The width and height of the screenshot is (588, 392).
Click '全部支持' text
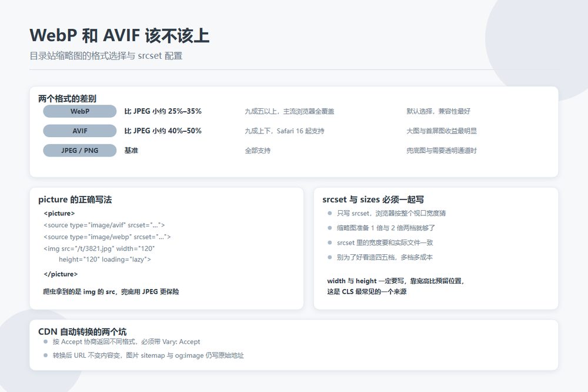coord(258,150)
